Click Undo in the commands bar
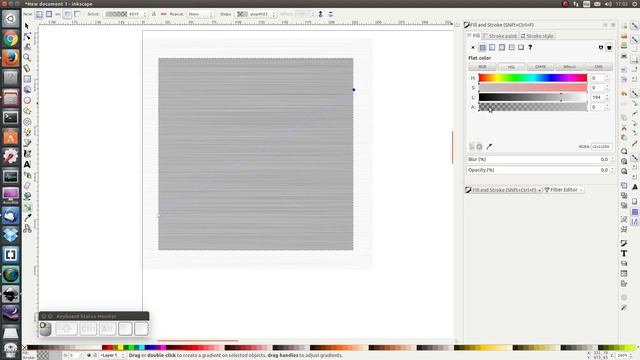The height and width of the screenshot is (360, 640). point(624,93)
